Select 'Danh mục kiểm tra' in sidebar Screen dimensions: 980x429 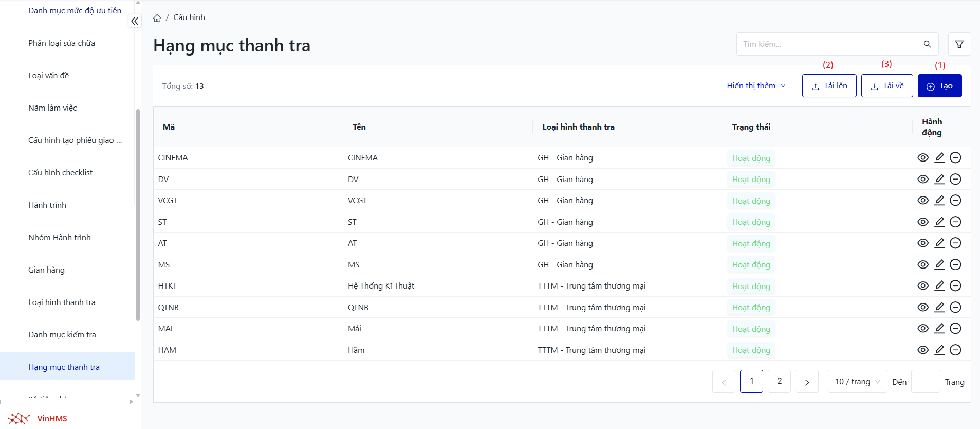tap(62, 335)
